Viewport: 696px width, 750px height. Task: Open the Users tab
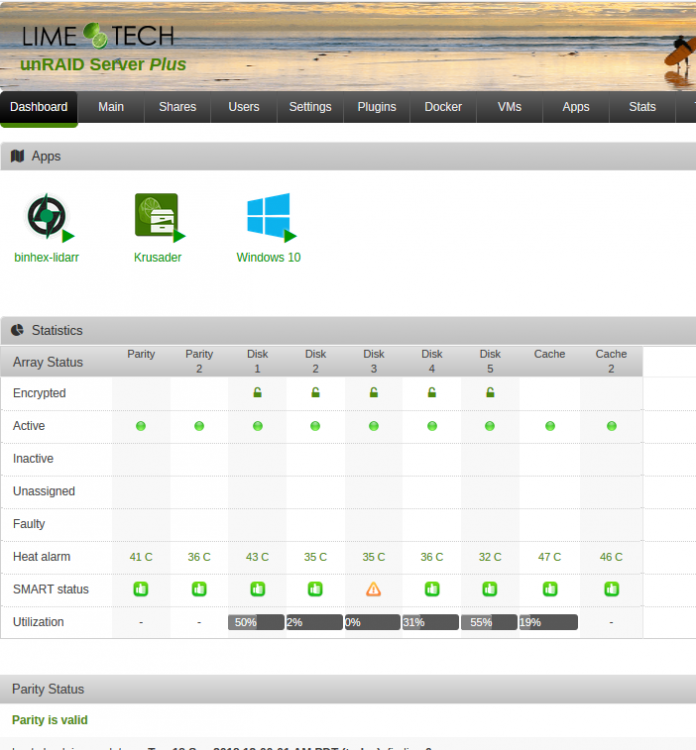(x=244, y=107)
